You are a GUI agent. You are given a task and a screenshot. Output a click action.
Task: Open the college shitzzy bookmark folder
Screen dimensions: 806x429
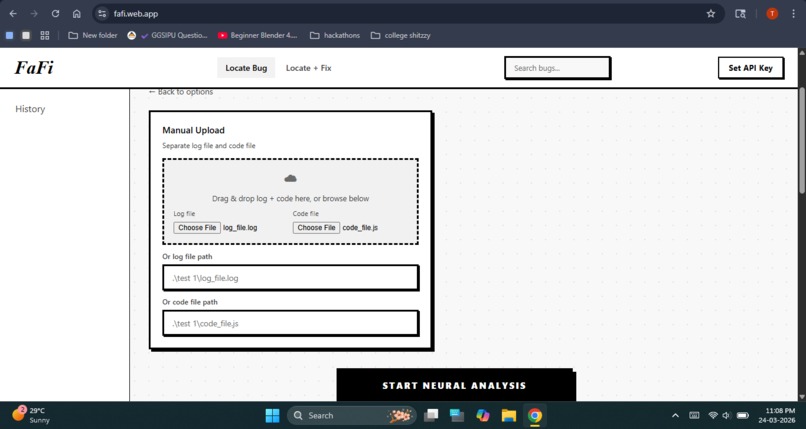(x=400, y=35)
